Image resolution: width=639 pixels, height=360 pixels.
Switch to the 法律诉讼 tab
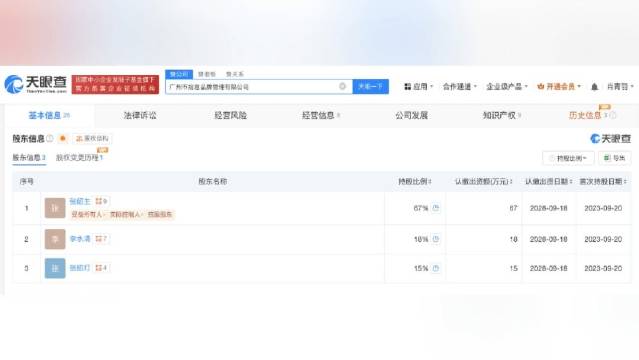(x=140, y=115)
